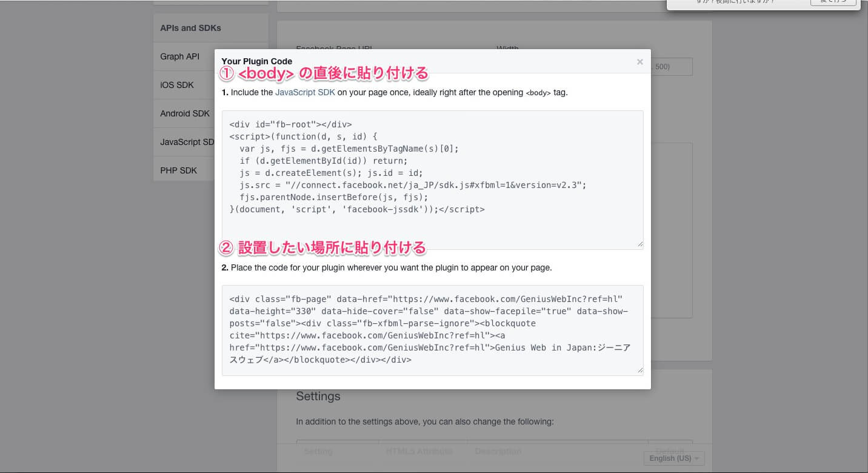Image resolution: width=868 pixels, height=473 pixels.
Task: Grab the resize handle of SDK code box
Action: point(639,244)
